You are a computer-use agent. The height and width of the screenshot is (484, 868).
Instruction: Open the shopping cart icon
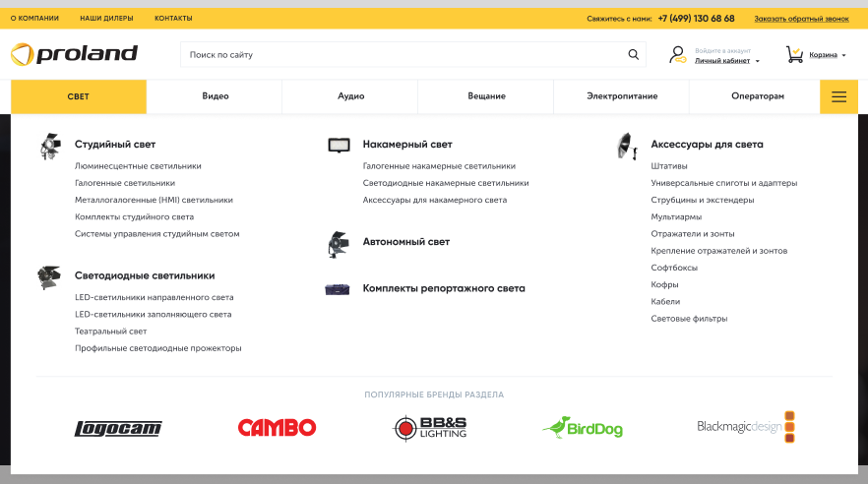[794, 55]
